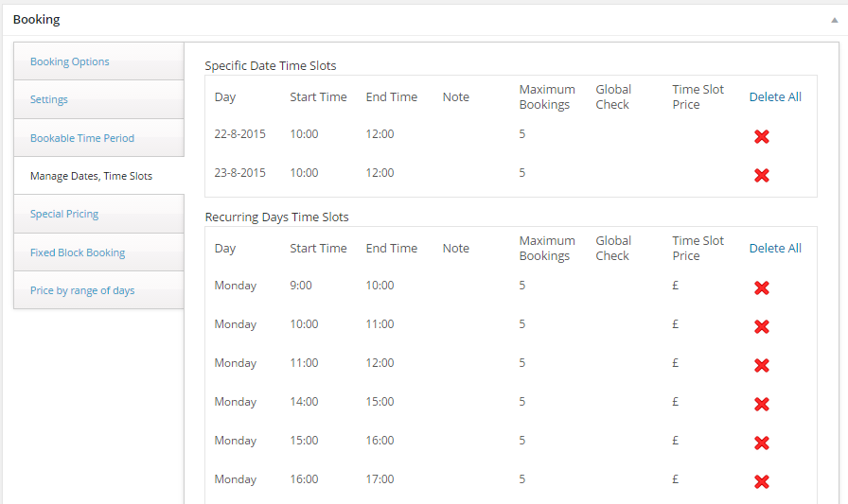Switch to Bookable Time Period tab
Viewport: 848px width, 504px height.
click(x=82, y=138)
